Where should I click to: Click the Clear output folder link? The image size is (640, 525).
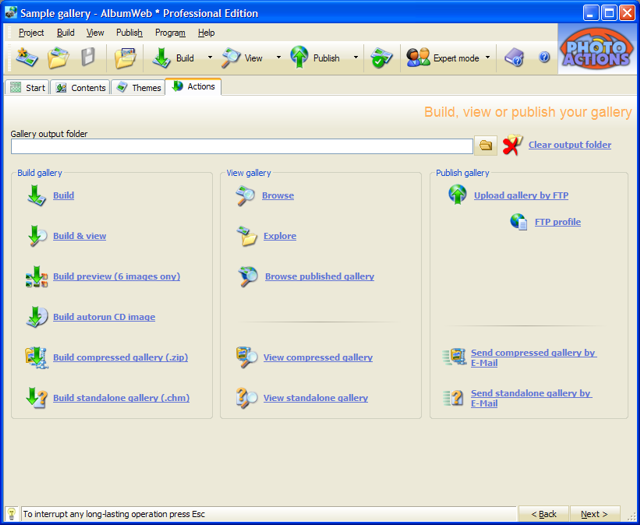click(x=570, y=145)
